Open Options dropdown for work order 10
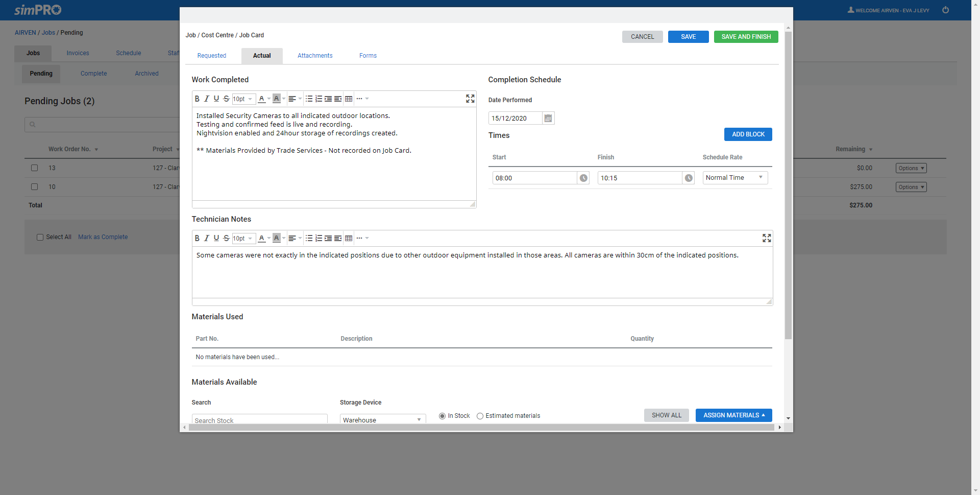Screen dimensions: 980x495 (x=911, y=187)
